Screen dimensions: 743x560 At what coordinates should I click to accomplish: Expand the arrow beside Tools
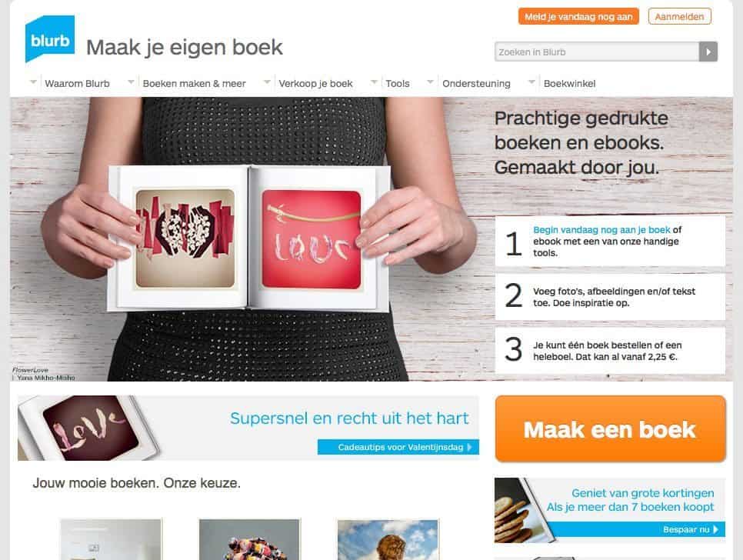(x=374, y=82)
